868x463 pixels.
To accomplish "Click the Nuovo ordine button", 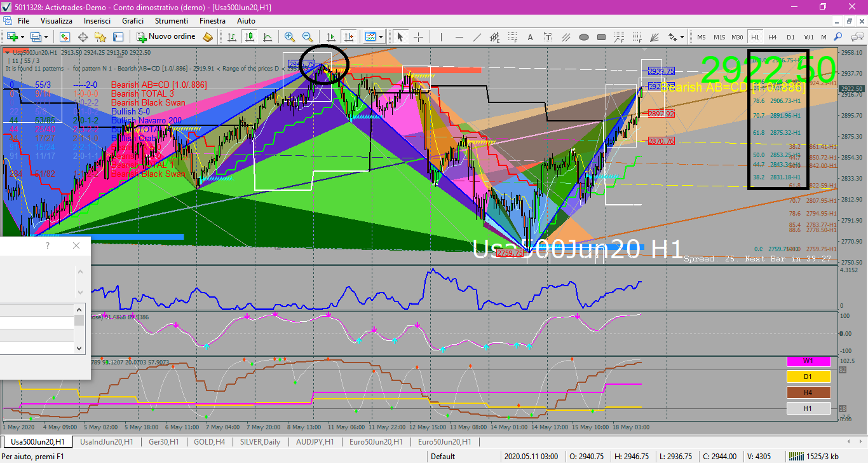I will (x=166, y=37).
